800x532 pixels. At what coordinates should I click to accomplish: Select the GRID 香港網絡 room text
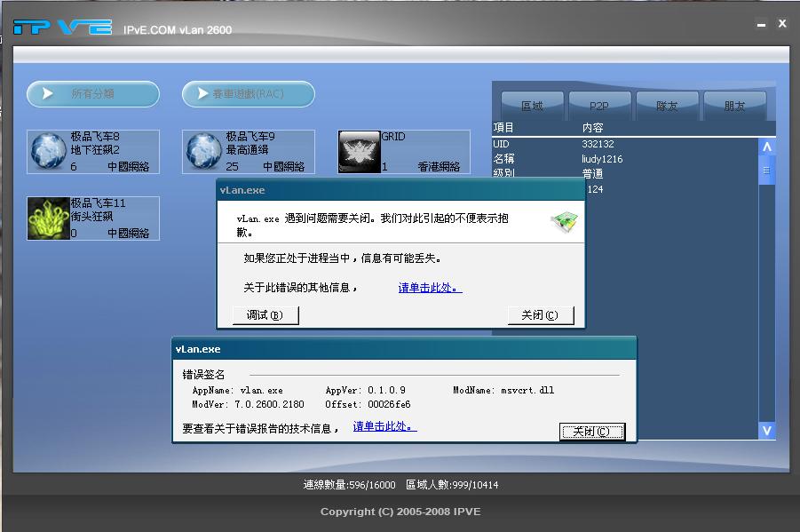[421, 151]
